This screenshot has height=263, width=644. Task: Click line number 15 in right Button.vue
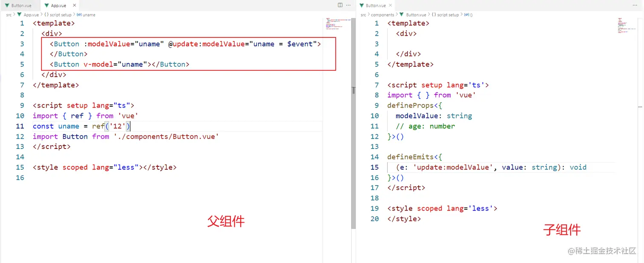[x=374, y=167]
